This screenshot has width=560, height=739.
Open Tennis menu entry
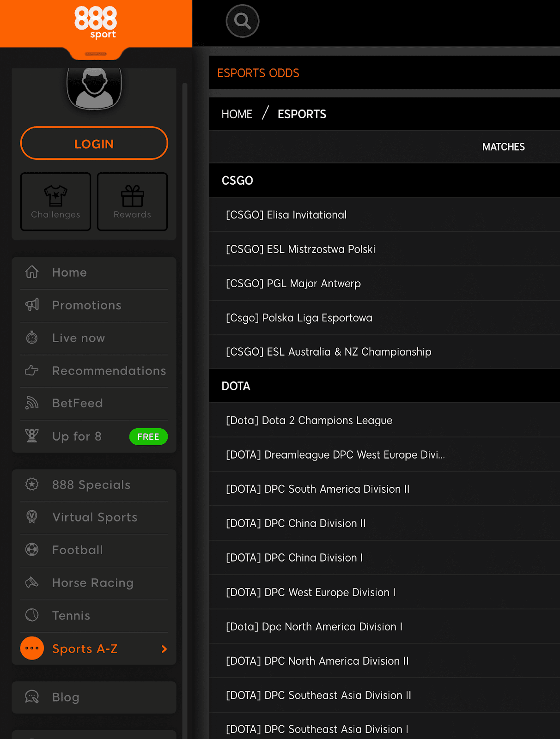click(94, 616)
